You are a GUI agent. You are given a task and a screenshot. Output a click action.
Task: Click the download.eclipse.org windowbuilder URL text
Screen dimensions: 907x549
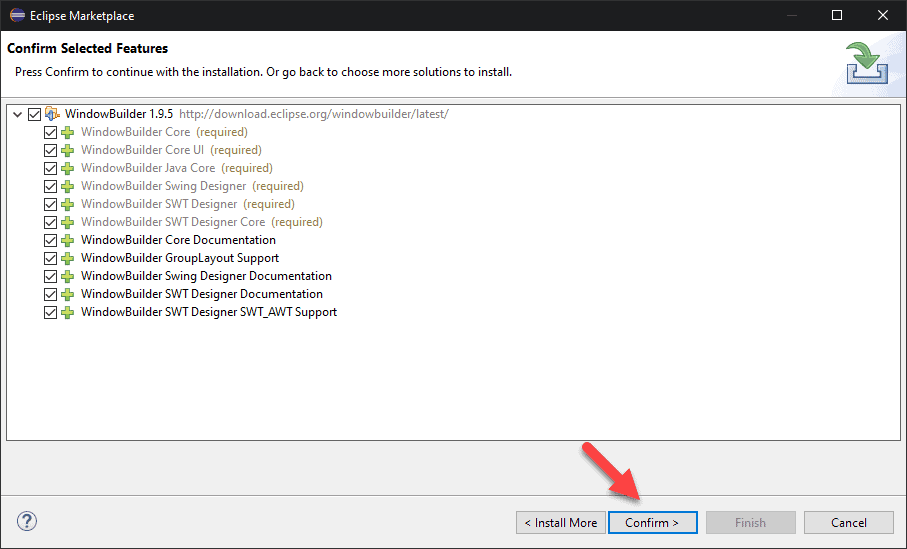point(314,114)
